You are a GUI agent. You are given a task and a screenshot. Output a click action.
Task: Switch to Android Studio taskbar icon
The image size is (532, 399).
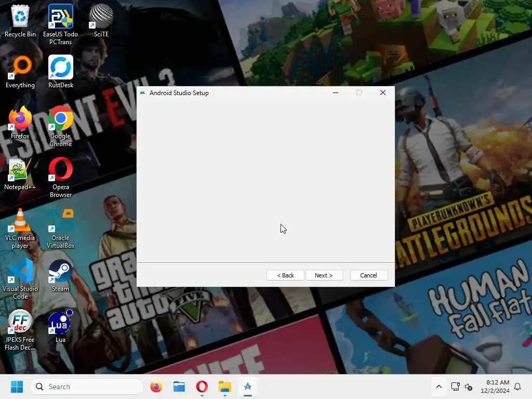pos(248,387)
